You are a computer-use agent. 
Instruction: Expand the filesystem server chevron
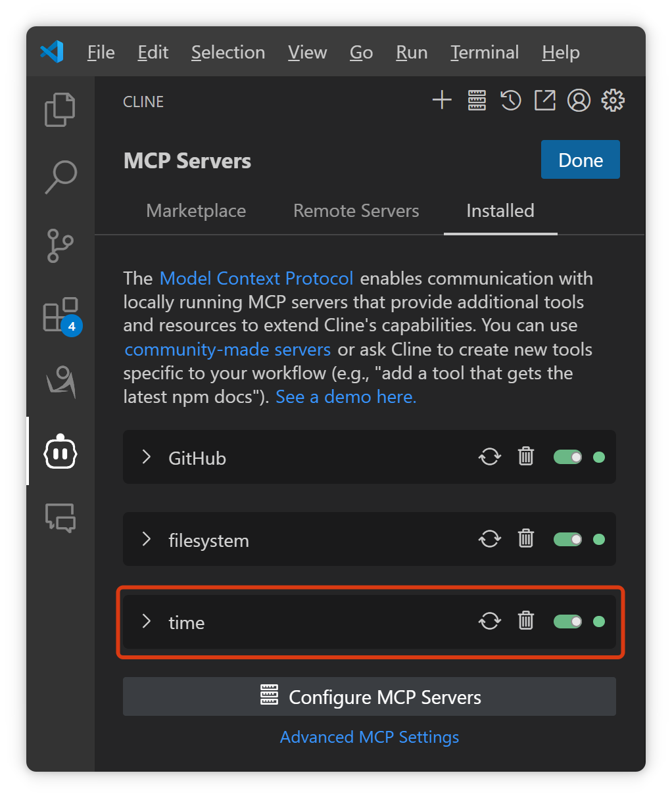[x=147, y=539]
